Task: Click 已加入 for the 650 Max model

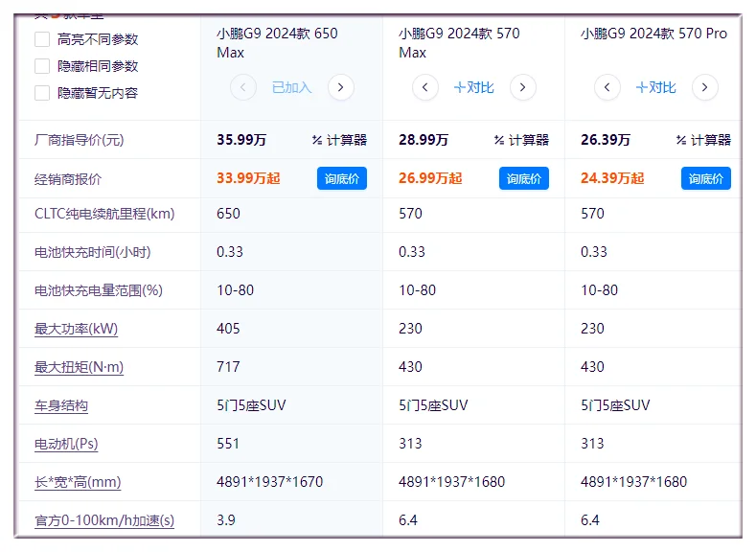Action: 291,87
